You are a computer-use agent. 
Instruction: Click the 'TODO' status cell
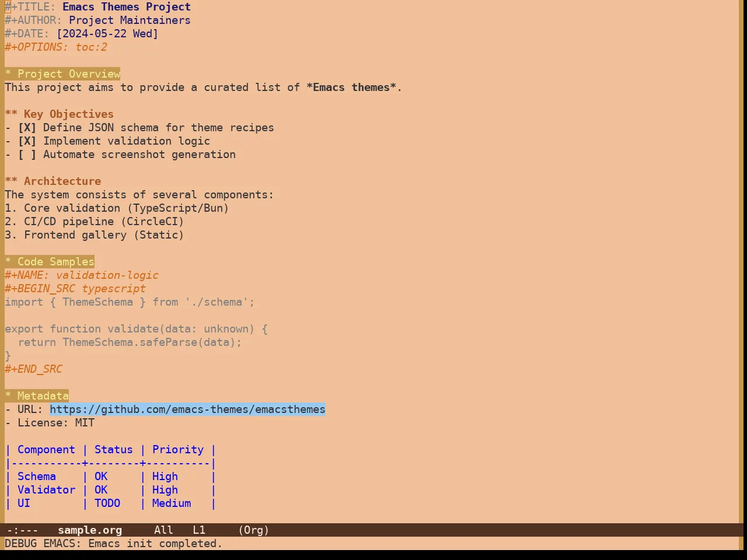coord(107,503)
